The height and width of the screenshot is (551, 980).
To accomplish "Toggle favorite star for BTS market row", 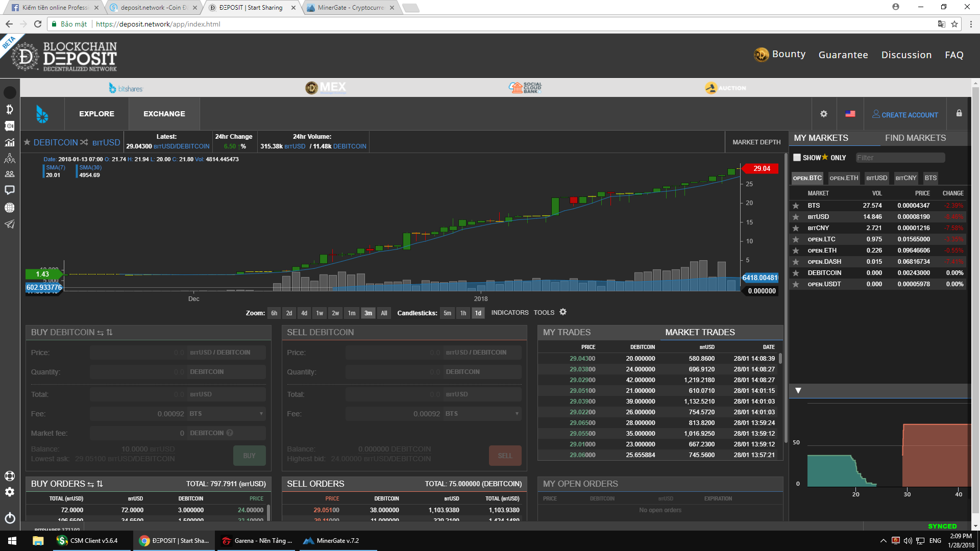I will (x=796, y=206).
